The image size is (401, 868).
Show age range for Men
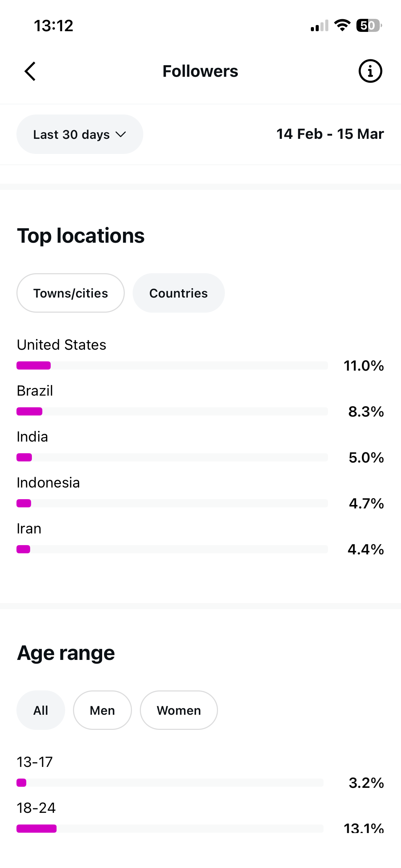[102, 710]
